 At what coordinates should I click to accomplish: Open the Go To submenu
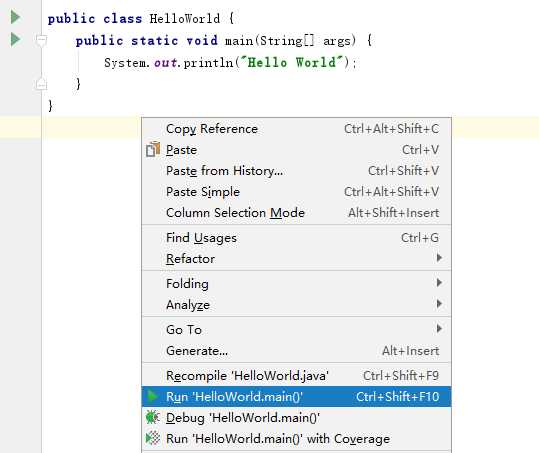[x=296, y=330]
